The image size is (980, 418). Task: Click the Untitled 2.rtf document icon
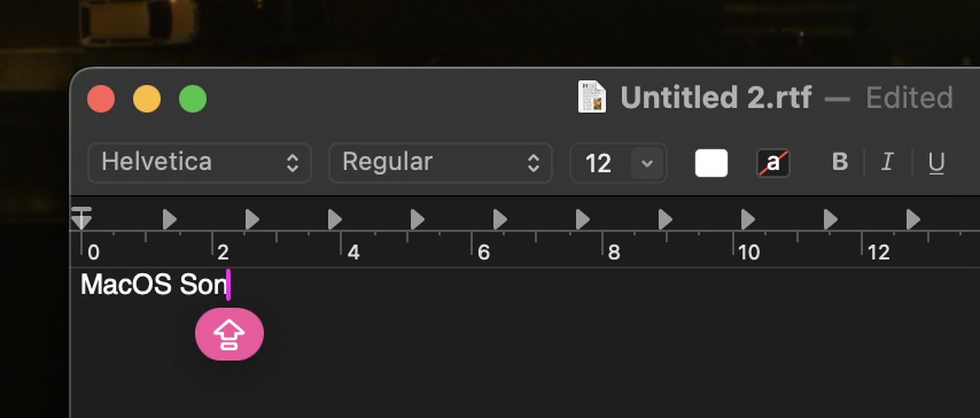[x=592, y=97]
